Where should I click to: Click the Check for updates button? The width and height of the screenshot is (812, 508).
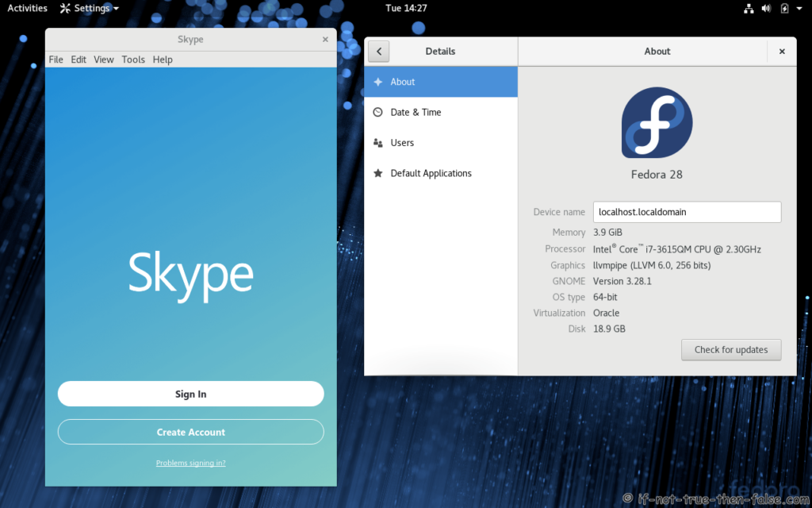point(731,350)
